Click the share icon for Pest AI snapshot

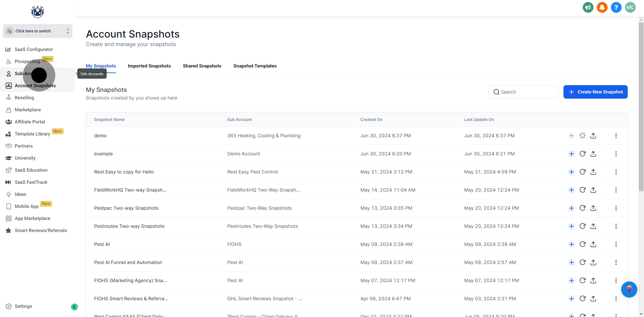pyautogui.click(x=593, y=244)
